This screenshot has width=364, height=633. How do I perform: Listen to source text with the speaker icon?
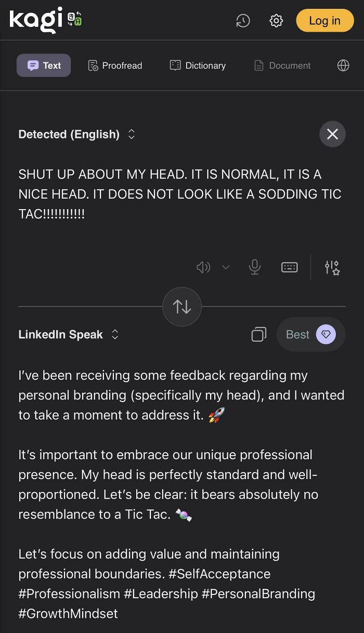pos(203,267)
